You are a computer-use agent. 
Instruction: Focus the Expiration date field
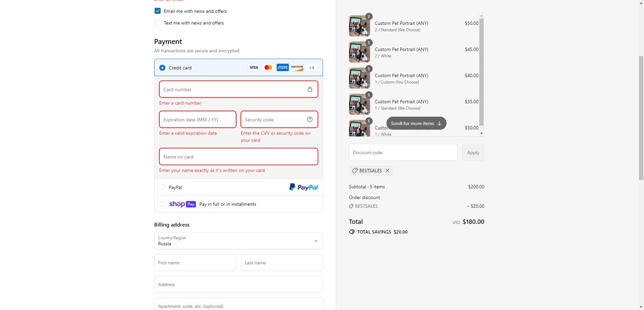click(197, 119)
